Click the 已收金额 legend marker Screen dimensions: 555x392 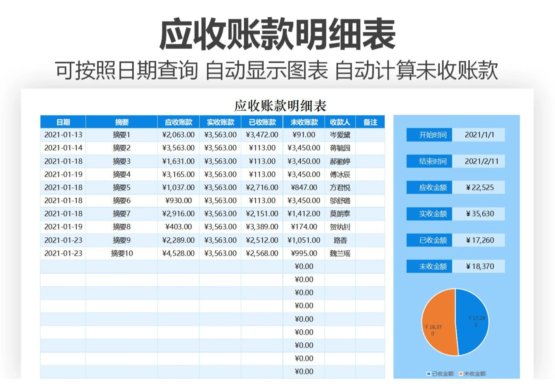[429, 374]
